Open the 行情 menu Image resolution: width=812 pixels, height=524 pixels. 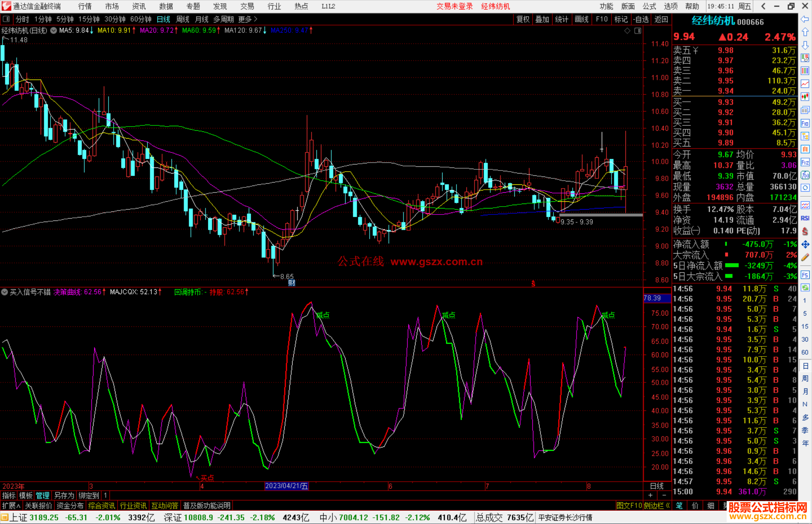[x=85, y=6]
